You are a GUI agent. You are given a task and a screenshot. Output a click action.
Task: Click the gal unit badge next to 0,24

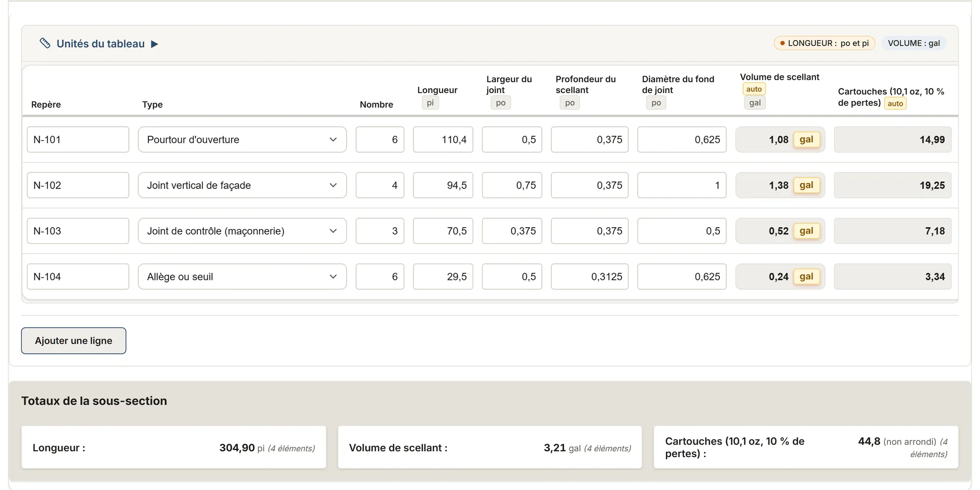[x=807, y=277]
